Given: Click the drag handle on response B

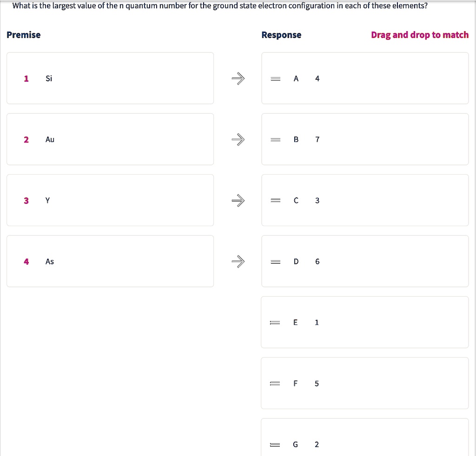Looking at the screenshot, I should click(x=276, y=139).
